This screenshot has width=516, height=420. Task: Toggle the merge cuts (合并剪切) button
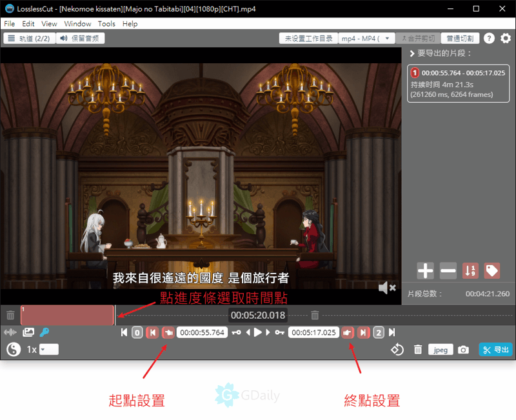pos(418,38)
